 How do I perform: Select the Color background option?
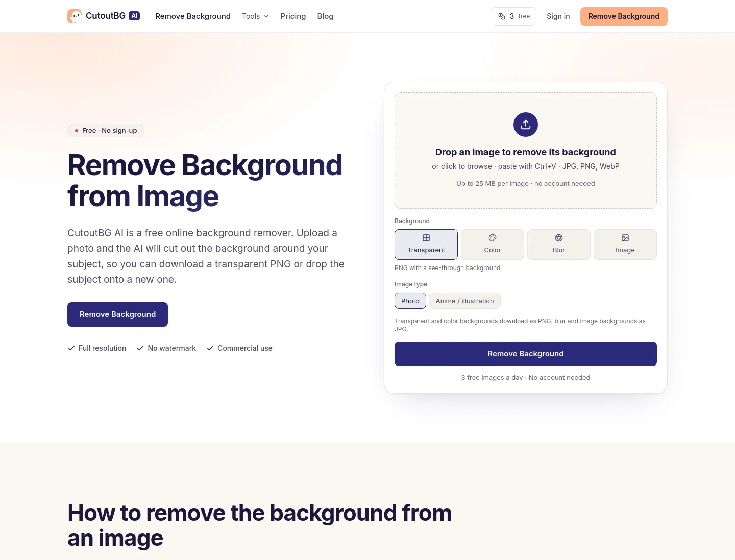(493, 245)
